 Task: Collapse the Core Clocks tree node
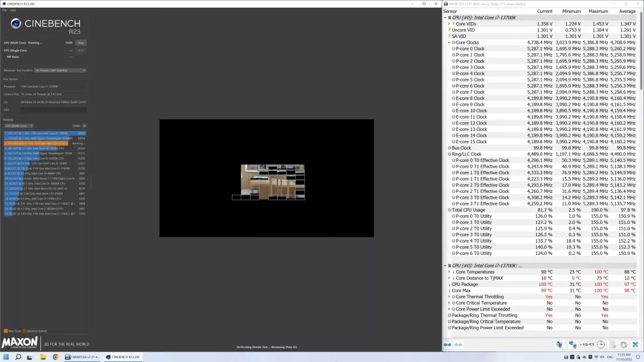click(x=449, y=42)
